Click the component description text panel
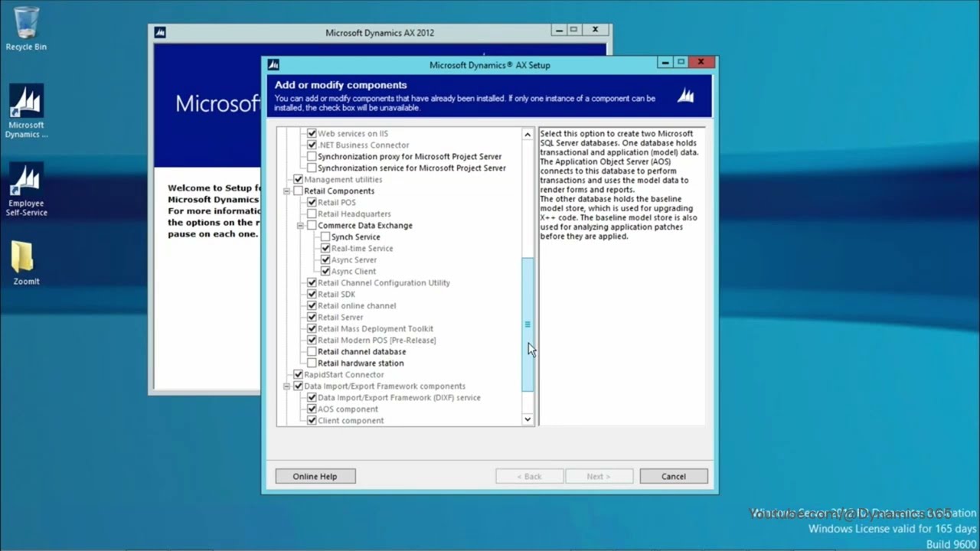The image size is (980, 551). (622, 276)
